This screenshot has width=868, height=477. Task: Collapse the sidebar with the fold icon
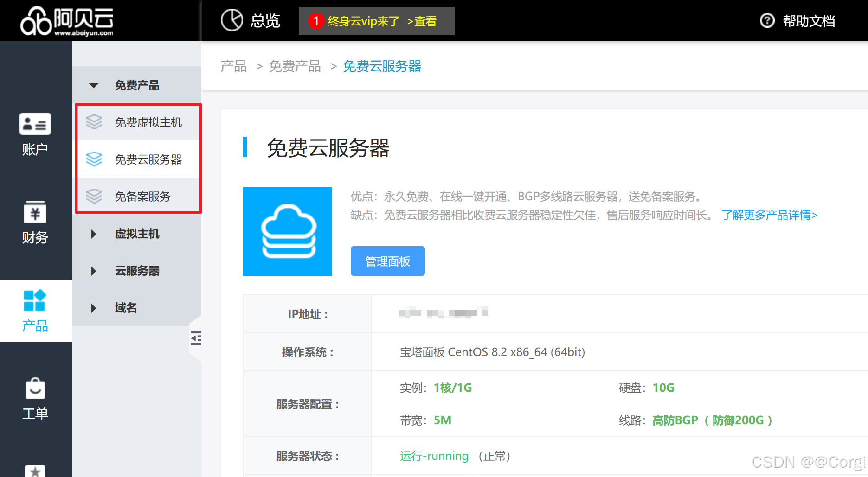coord(196,338)
